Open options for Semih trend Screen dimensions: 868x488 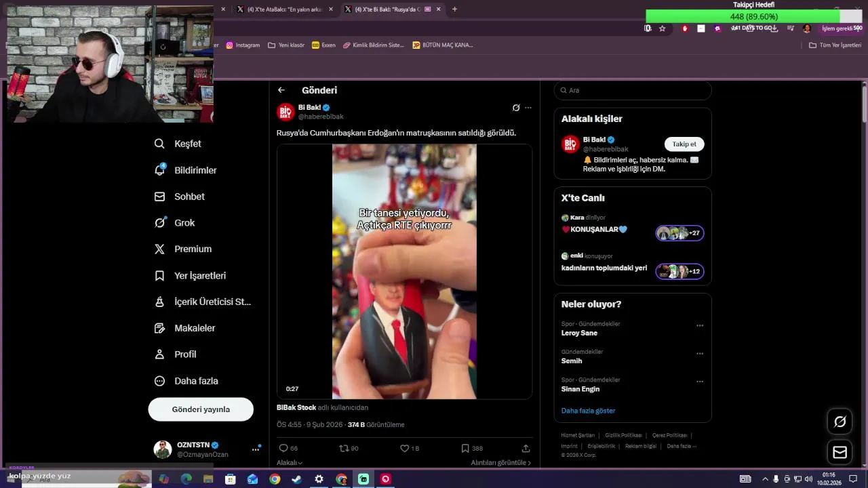pos(700,353)
